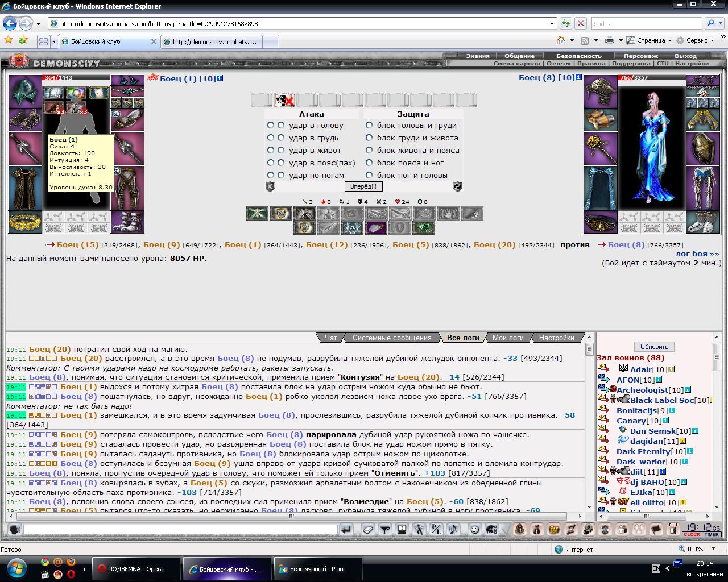The image size is (728, 582).
Task: Switch to Системные сообщения tab
Action: point(392,338)
